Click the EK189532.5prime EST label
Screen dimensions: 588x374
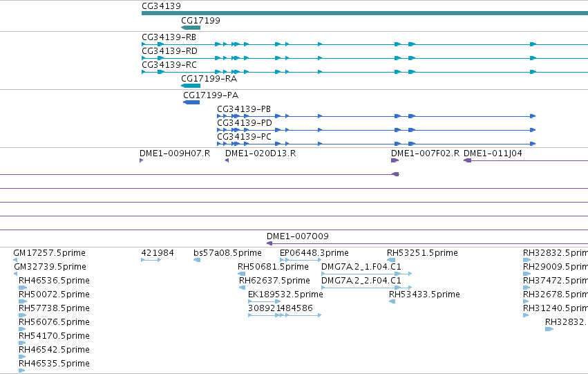[x=285, y=294]
